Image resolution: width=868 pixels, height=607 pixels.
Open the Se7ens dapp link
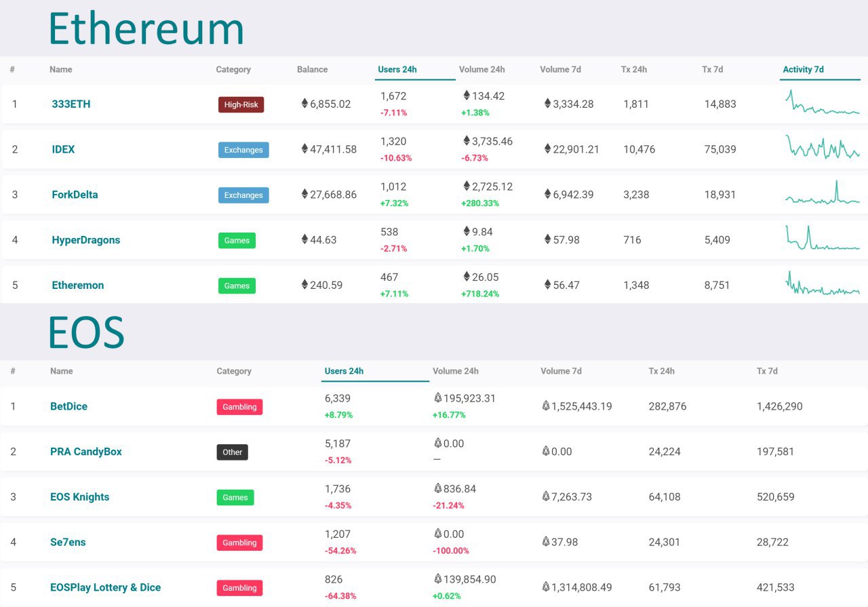pyautogui.click(x=68, y=543)
